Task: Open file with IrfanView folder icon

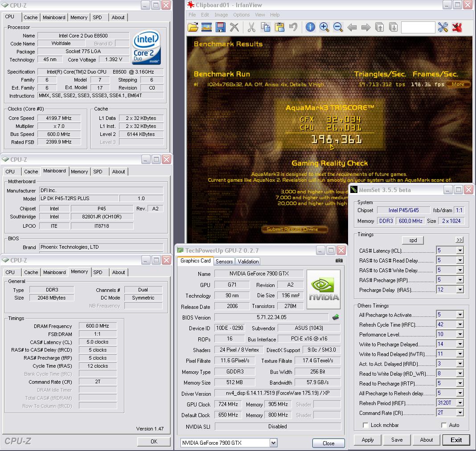Action: [x=193, y=27]
